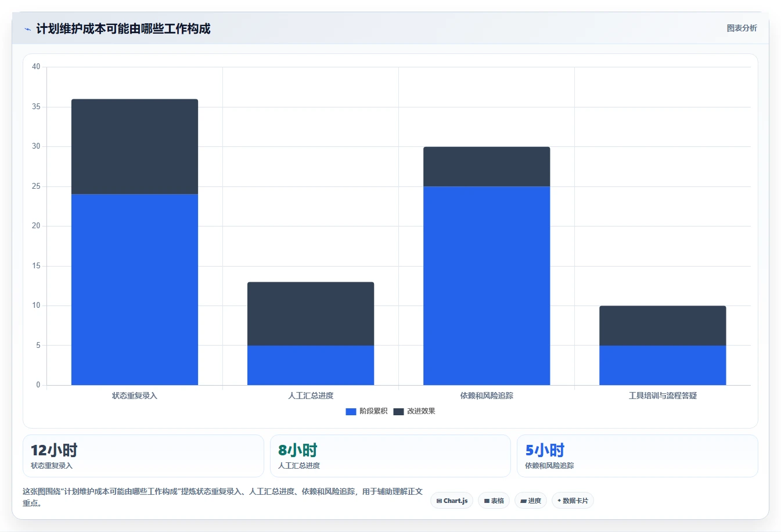Click the 图表分析 label in header
The height and width of the screenshot is (532, 781).
[x=742, y=28]
